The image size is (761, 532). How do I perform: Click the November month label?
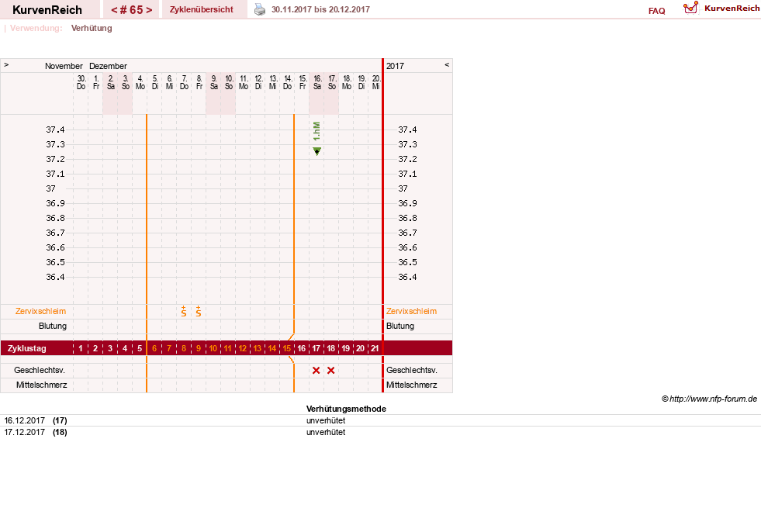click(x=64, y=65)
